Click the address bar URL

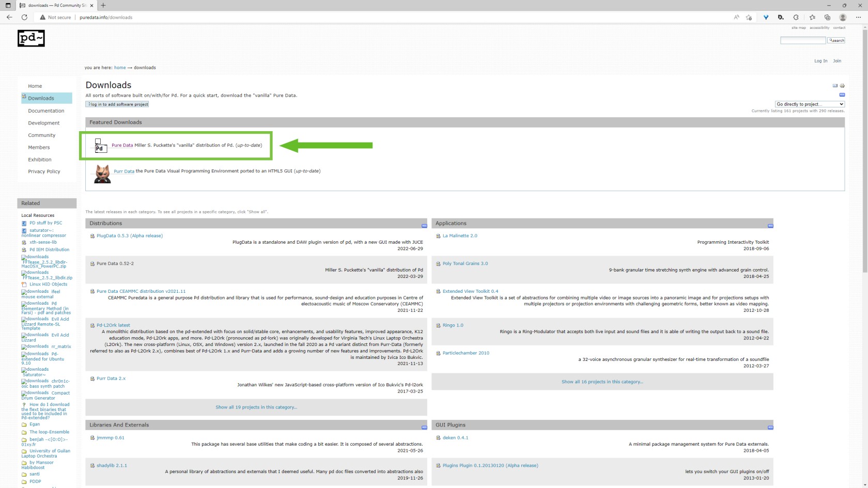pyautogui.click(x=106, y=17)
